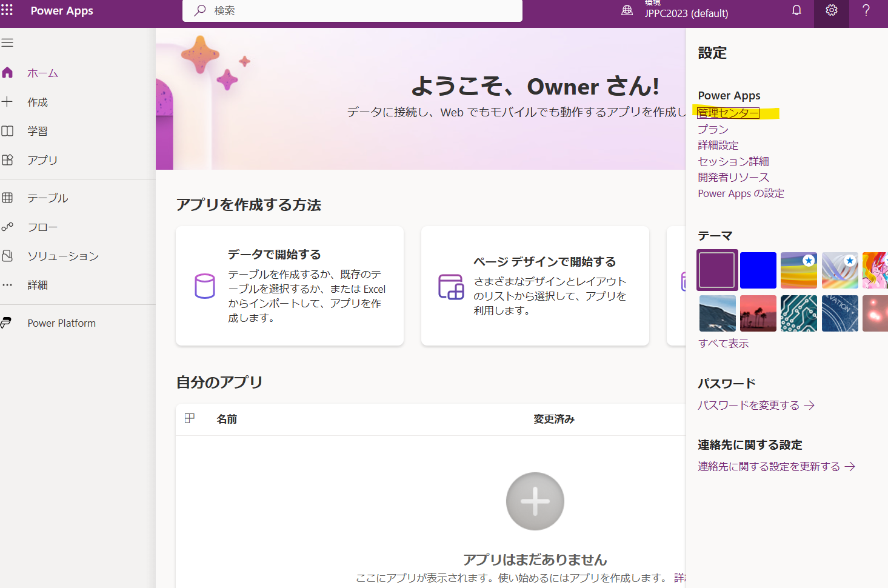Click the solutions icon for ソリューション
The image size is (888, 588).
pyautogui.click(x=7, y=256)
